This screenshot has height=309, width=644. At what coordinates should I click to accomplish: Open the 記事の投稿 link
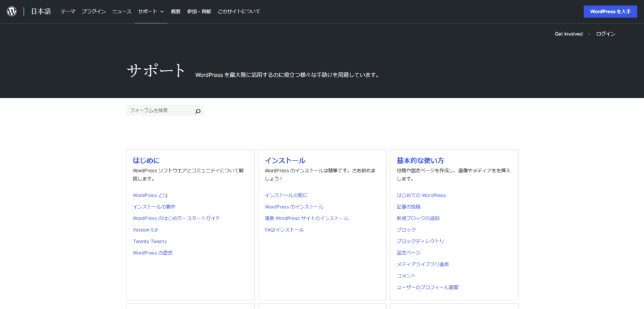409,206
